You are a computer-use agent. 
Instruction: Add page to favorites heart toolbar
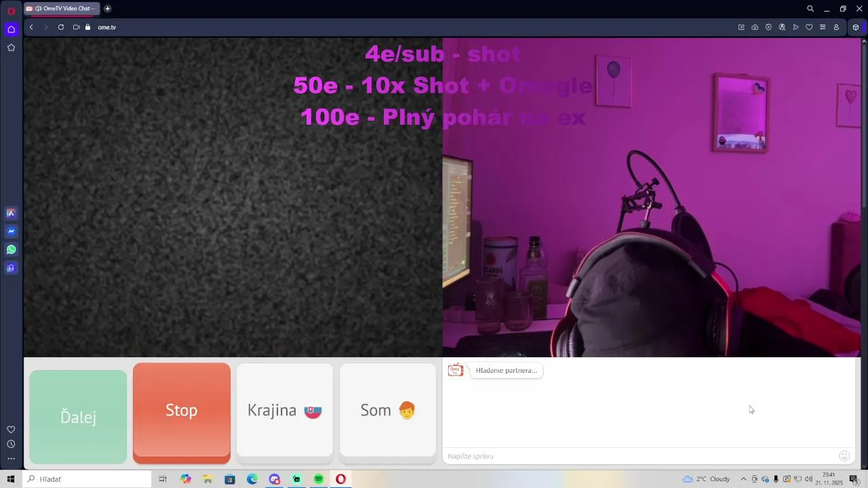[x=809, y=27]
